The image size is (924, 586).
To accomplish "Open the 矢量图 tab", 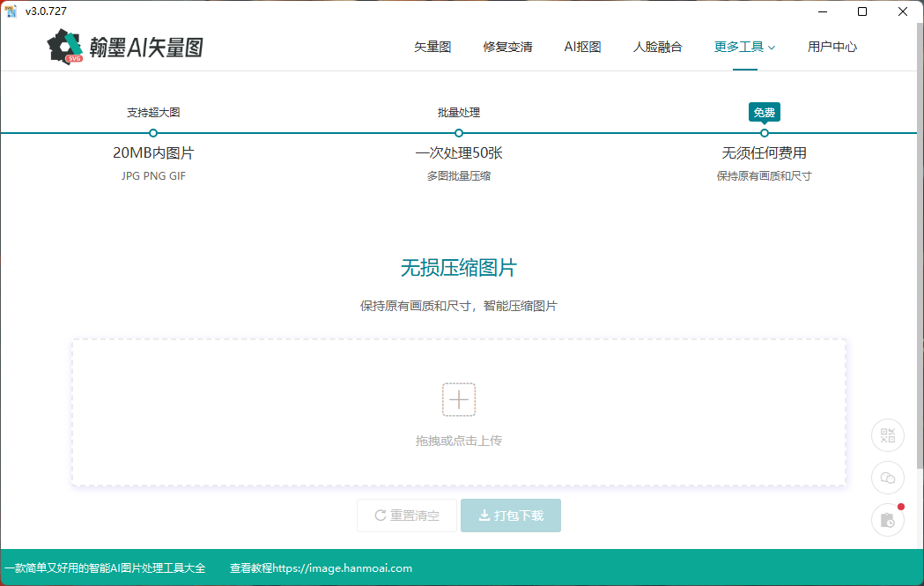I will [x=432, y=47].
